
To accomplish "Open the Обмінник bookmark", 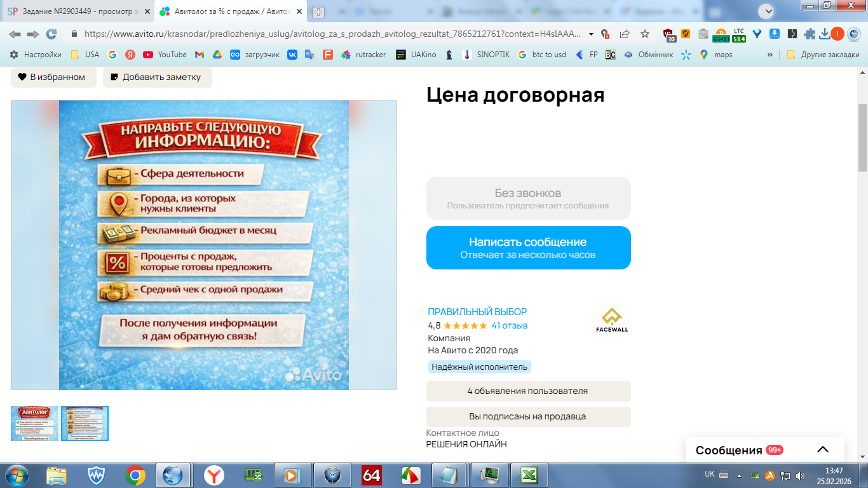I will click(x=648, y=55).
